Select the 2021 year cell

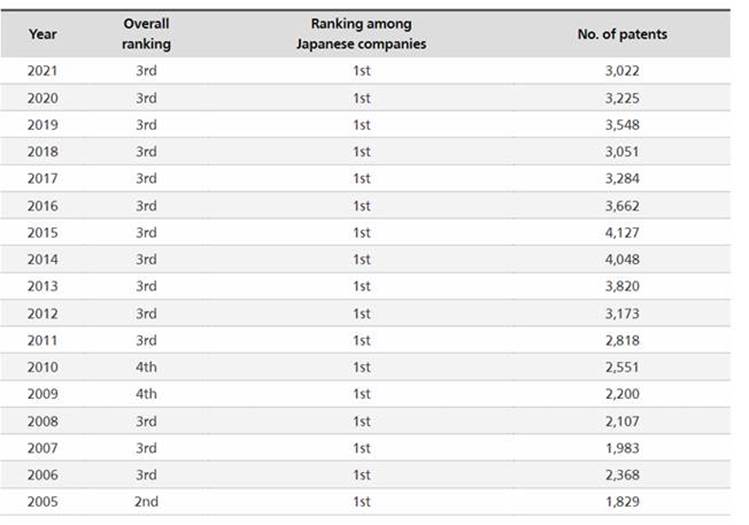pyautogui.click(x=43, y=71)
